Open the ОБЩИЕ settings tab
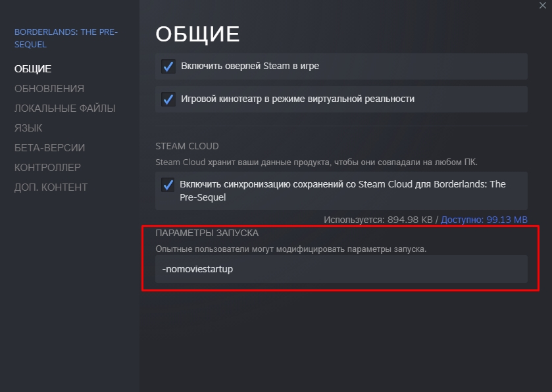The image size is (552, 392). 33,68
